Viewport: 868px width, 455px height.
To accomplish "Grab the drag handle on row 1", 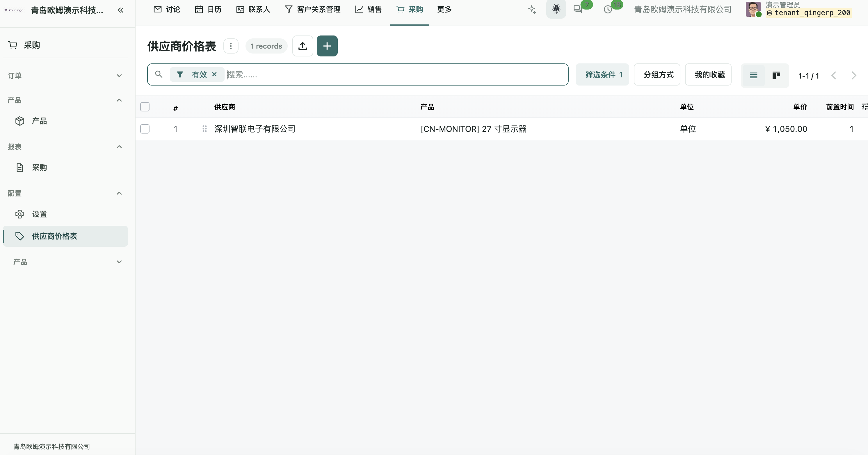I will [204, 129].
